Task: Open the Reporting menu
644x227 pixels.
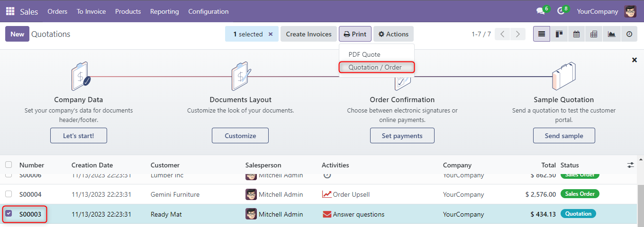Action: pos(164,11)
